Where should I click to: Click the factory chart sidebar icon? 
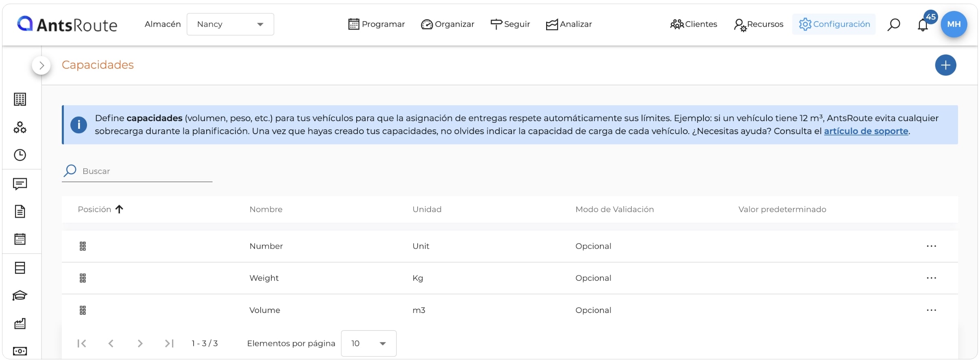(x=20, y=324)
